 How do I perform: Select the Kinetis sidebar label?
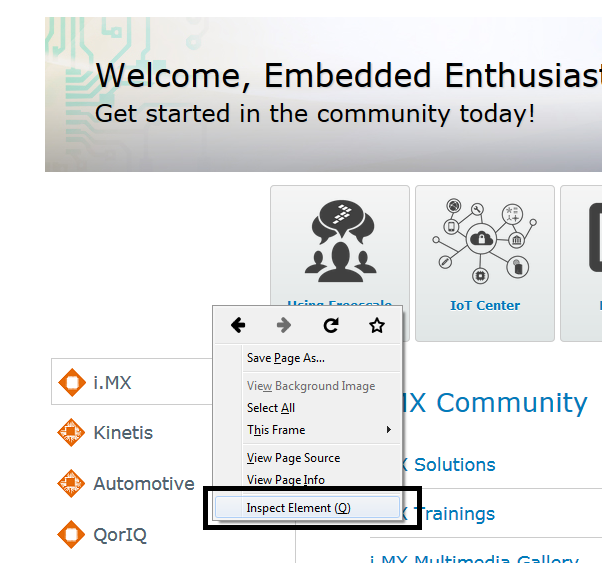pos(123,433)
